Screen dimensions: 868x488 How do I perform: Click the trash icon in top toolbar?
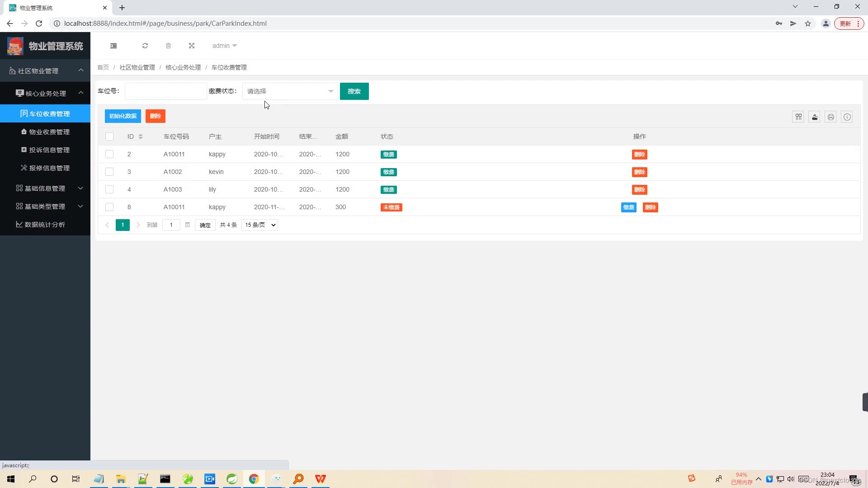click(x=168, y=46)
